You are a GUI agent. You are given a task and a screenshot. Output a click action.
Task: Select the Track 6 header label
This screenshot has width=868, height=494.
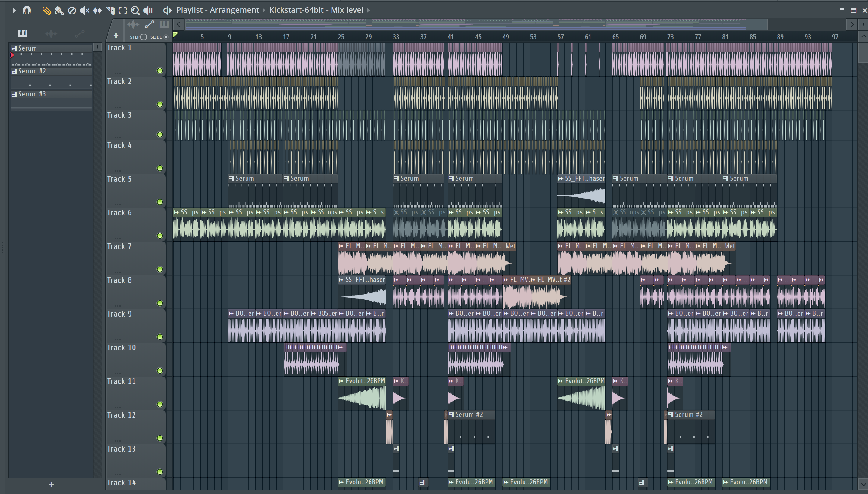click(x=119, y=213)
